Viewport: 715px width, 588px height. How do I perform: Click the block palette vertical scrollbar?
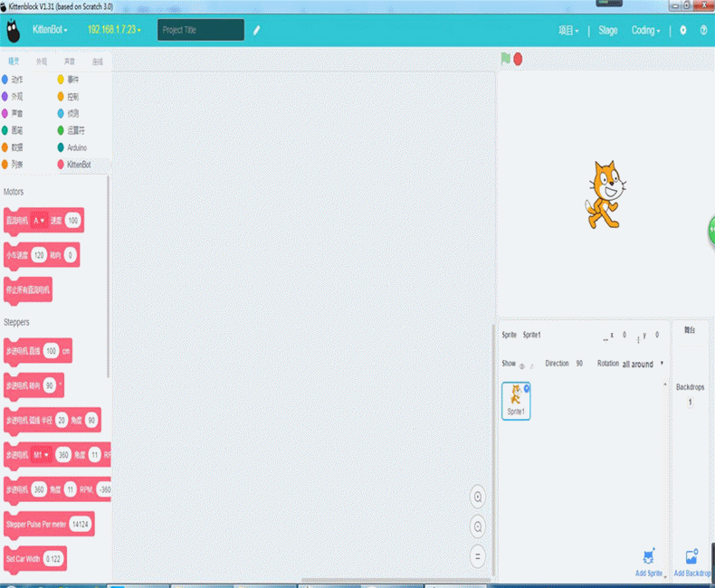108,277
